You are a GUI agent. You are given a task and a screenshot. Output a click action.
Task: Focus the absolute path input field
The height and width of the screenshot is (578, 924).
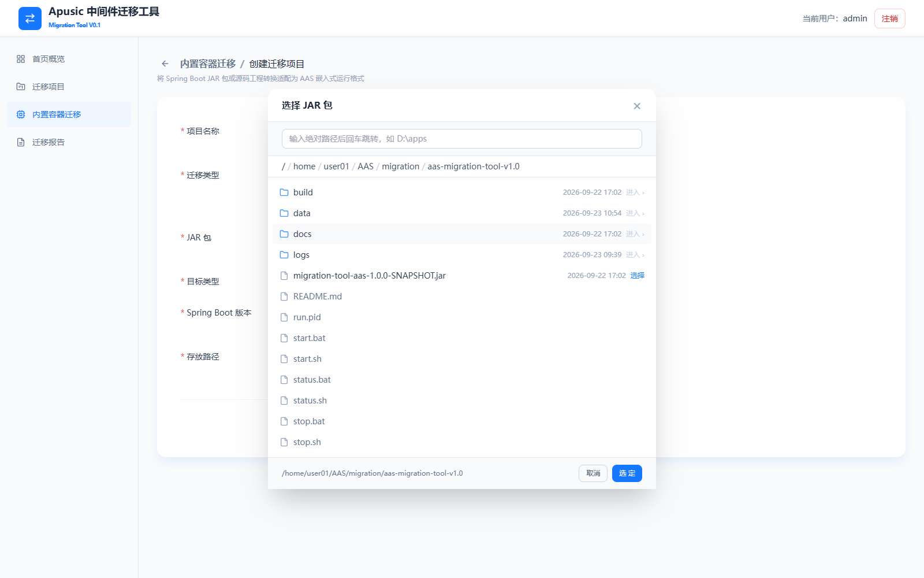click(462, 139)
